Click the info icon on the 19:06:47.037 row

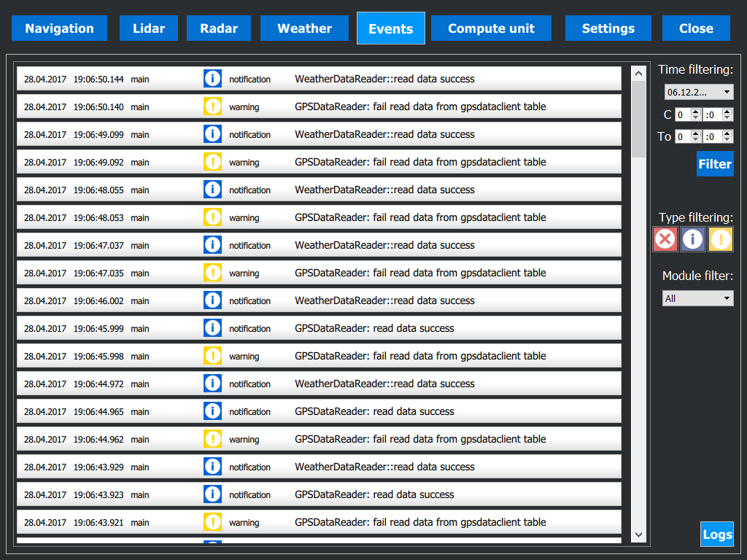[212, 245]
